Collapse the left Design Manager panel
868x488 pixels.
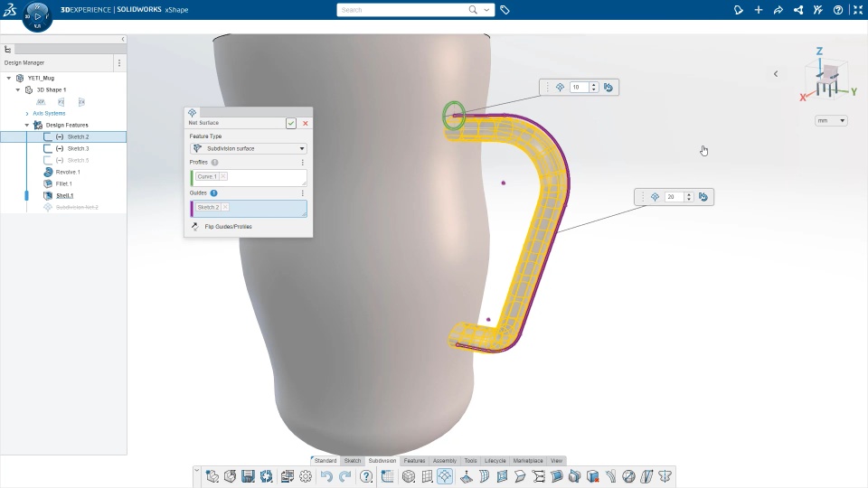pos(123,39)
